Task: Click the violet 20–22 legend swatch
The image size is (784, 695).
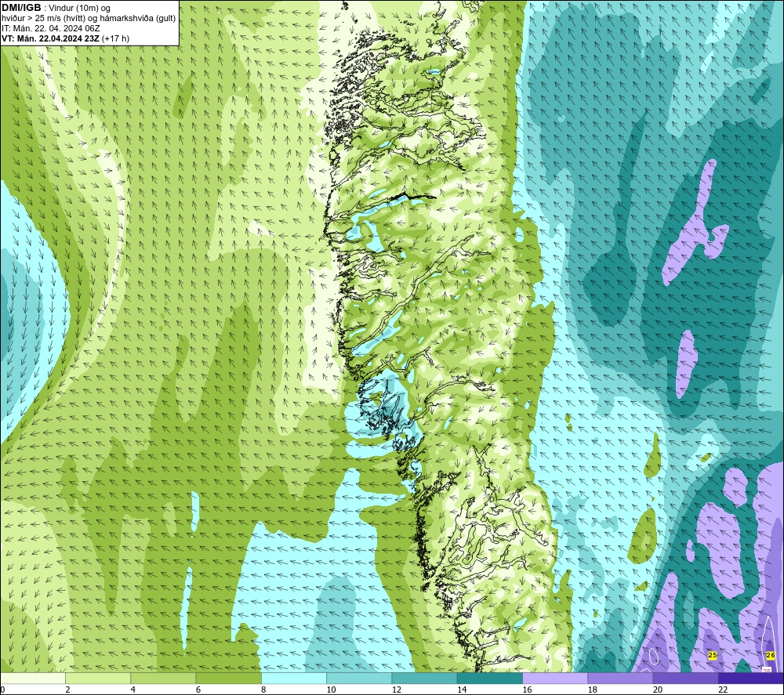Action: (686, 678)
